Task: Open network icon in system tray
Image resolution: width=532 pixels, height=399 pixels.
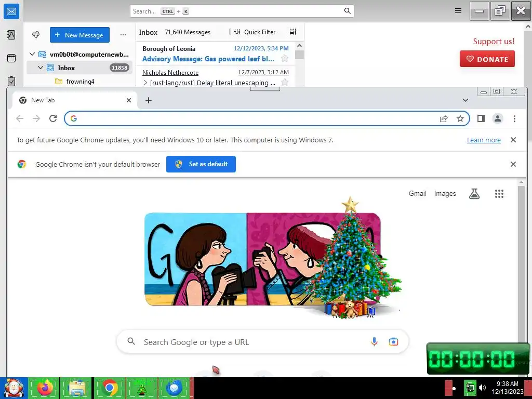Action: [470, 388]
